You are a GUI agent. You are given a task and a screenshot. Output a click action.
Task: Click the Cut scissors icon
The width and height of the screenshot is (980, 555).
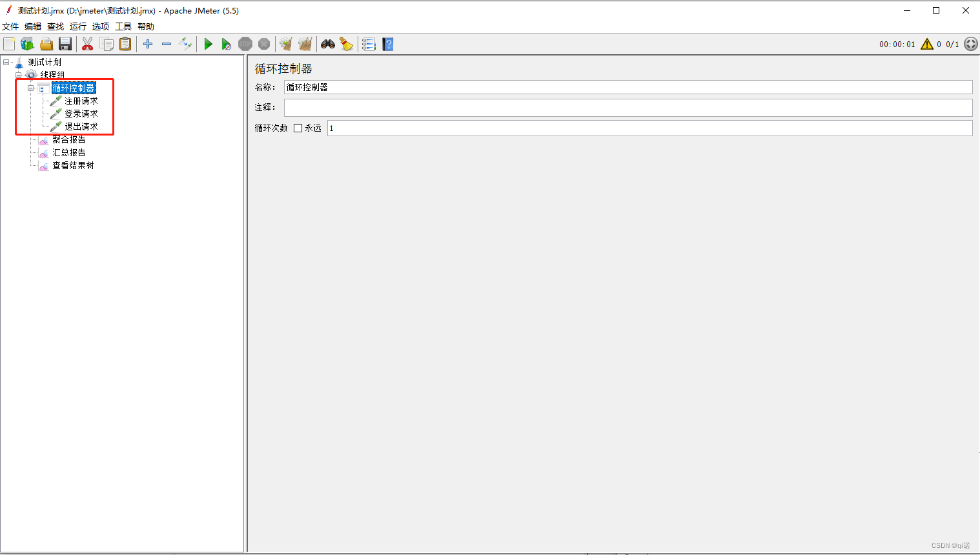click(x=88, y=44)
